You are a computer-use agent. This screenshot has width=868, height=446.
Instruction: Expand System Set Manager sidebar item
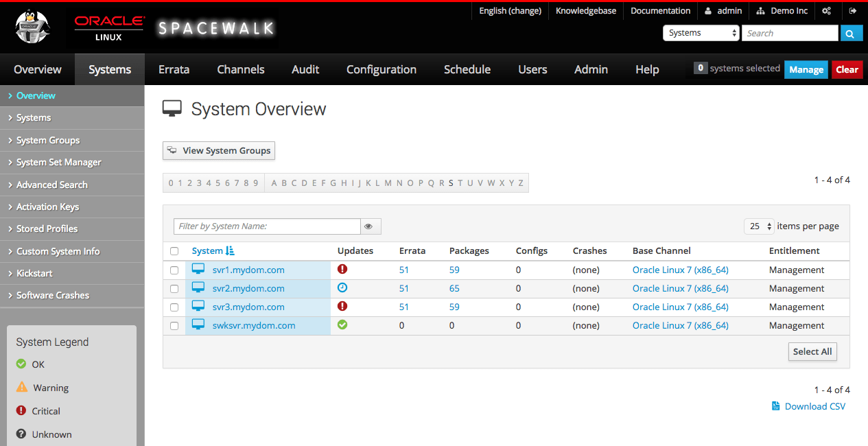72,163
